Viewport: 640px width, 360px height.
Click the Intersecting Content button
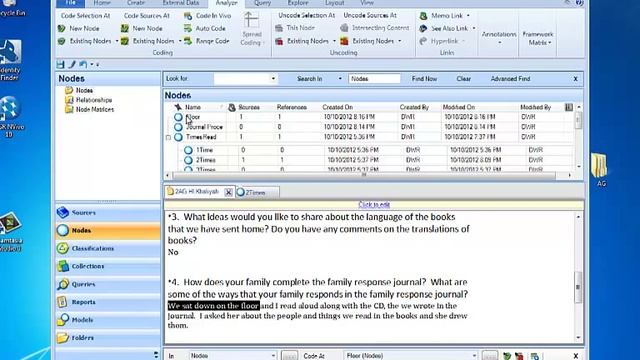point(375,28)
